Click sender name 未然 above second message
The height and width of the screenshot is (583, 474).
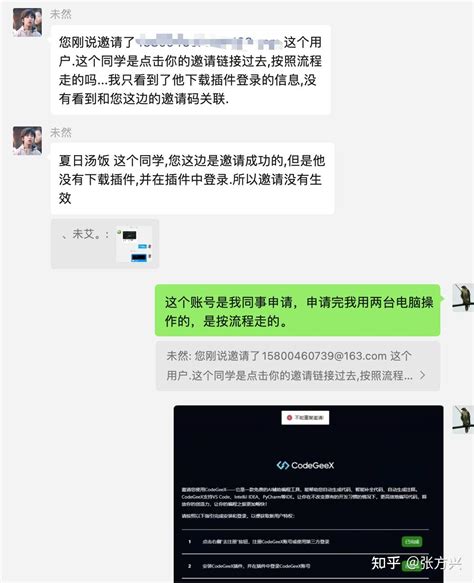tap(61, 132)
